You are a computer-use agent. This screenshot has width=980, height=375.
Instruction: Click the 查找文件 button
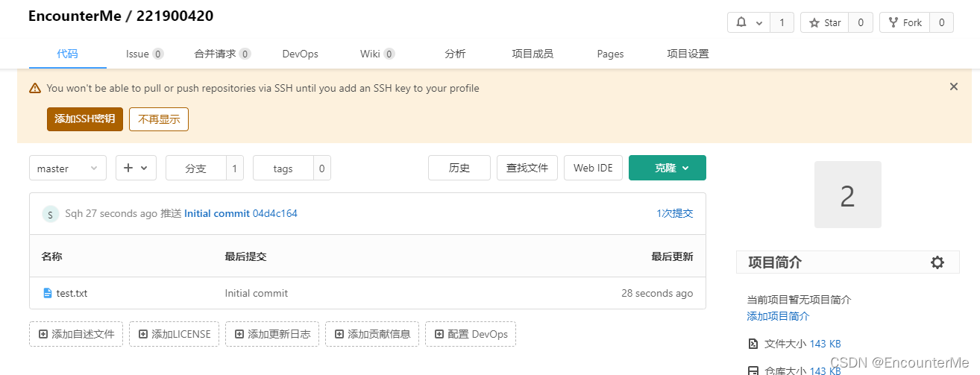(x=527, y=168)
